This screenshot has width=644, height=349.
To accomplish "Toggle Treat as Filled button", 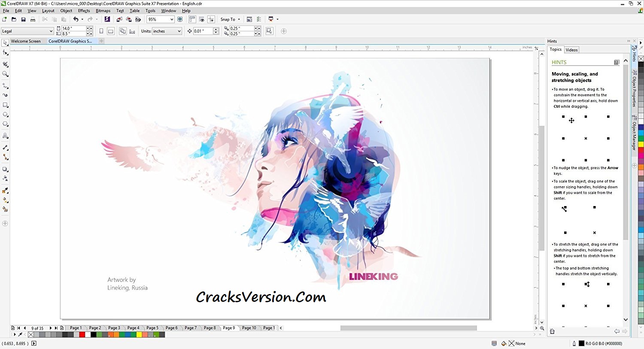I will (x=269, y=31).
